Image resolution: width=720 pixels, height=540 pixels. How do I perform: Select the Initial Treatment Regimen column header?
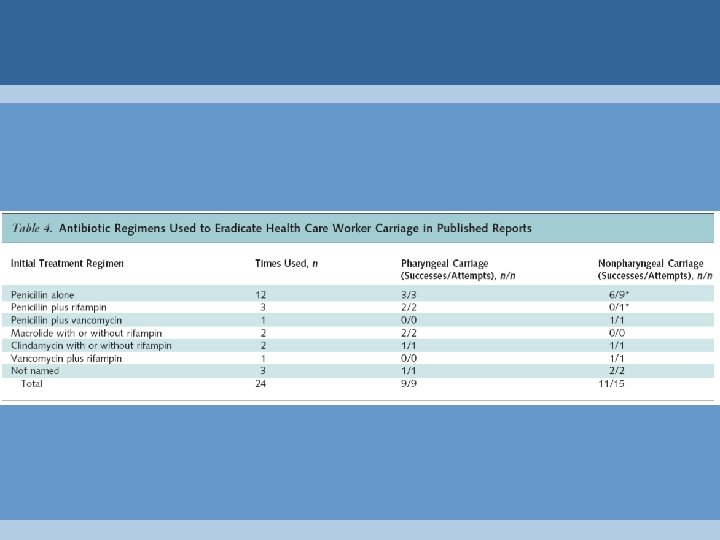(x=67, y=264)
